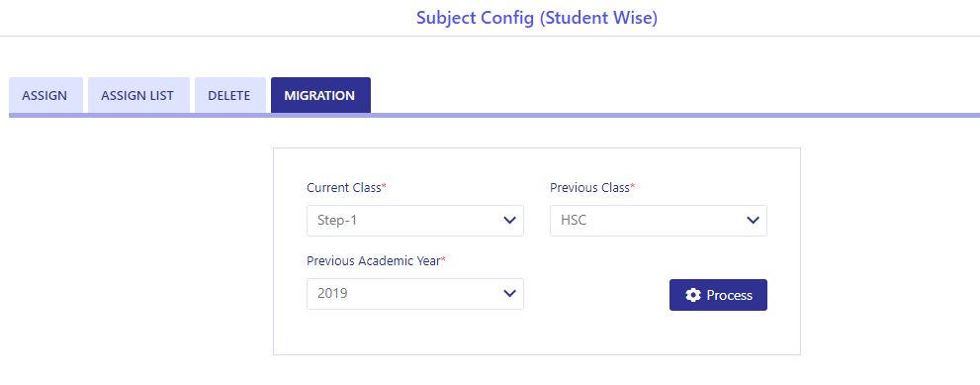Open the Current Class dropdown

point(415,221)
